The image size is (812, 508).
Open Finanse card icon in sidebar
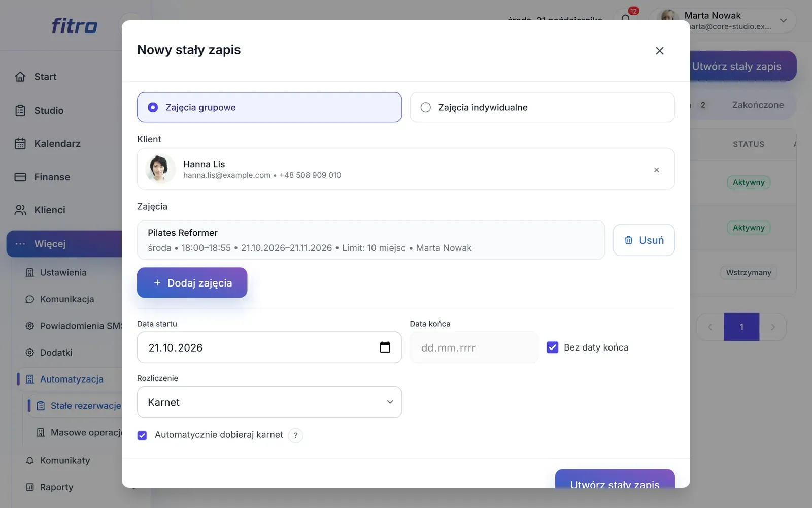pyautogui.click(x=20, y=177)
